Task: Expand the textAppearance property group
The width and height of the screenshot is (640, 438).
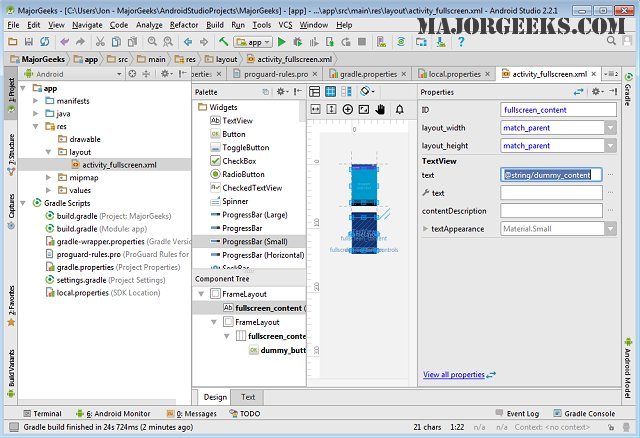Action: 425,229
